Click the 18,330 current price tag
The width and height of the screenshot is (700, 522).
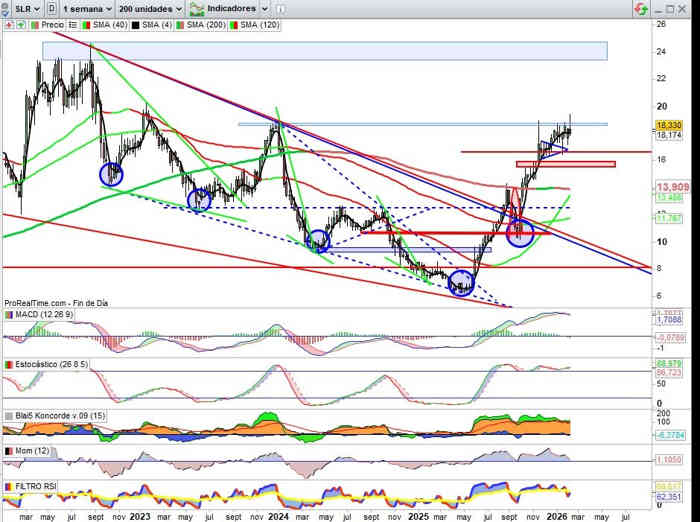tap(667, 125)
